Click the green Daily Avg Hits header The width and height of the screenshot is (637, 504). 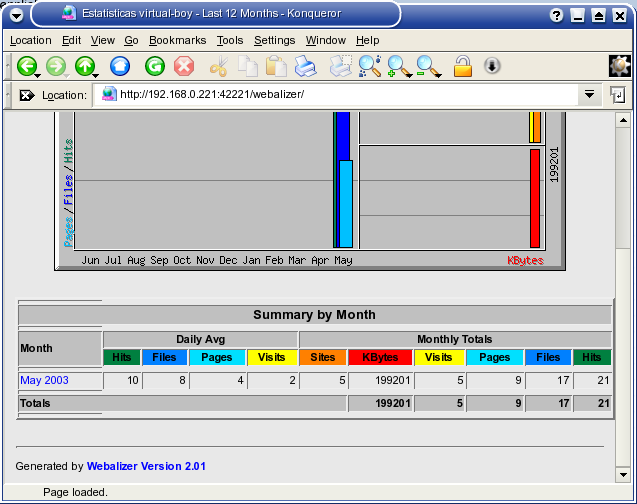coord(122,357)
